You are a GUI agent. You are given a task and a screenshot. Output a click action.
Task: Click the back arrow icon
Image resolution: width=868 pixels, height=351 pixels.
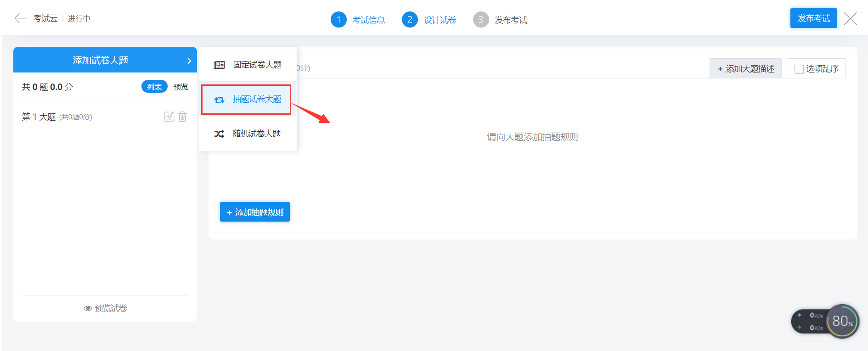click(20, 18)
